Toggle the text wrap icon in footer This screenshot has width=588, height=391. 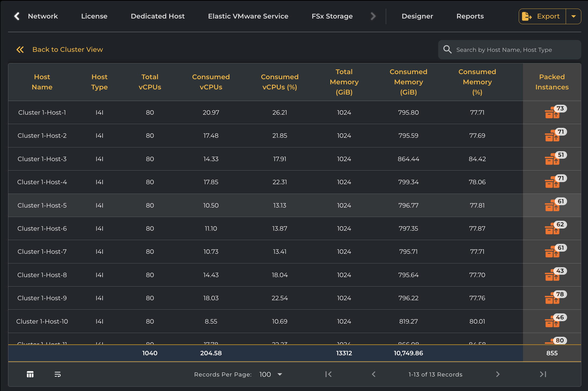(x=57, y=374)
